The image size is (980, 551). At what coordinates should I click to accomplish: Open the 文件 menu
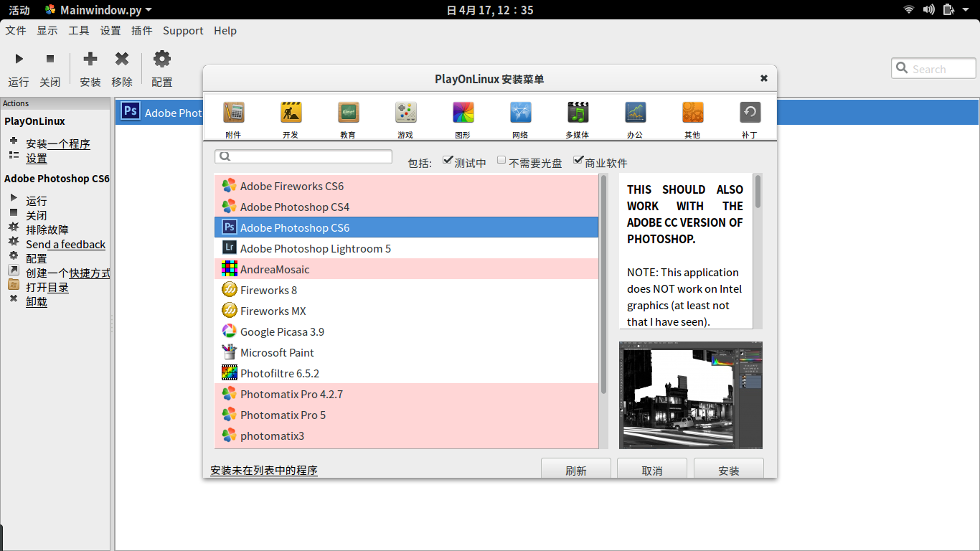(16, 30)
